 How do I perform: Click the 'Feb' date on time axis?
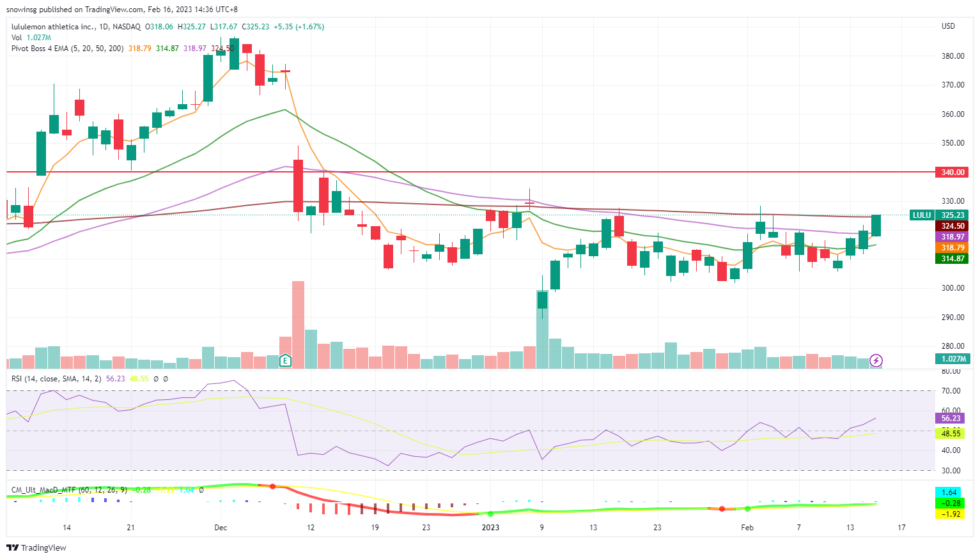747,528
